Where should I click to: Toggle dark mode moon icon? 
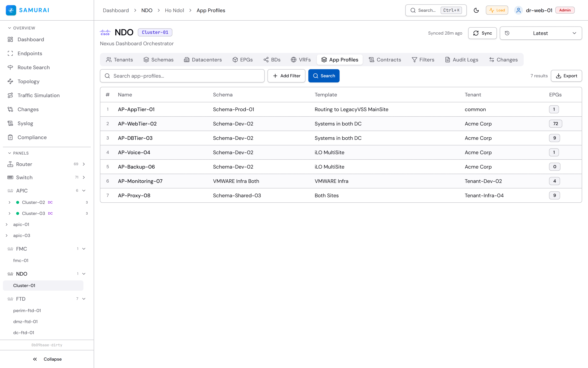coord(476,10)
